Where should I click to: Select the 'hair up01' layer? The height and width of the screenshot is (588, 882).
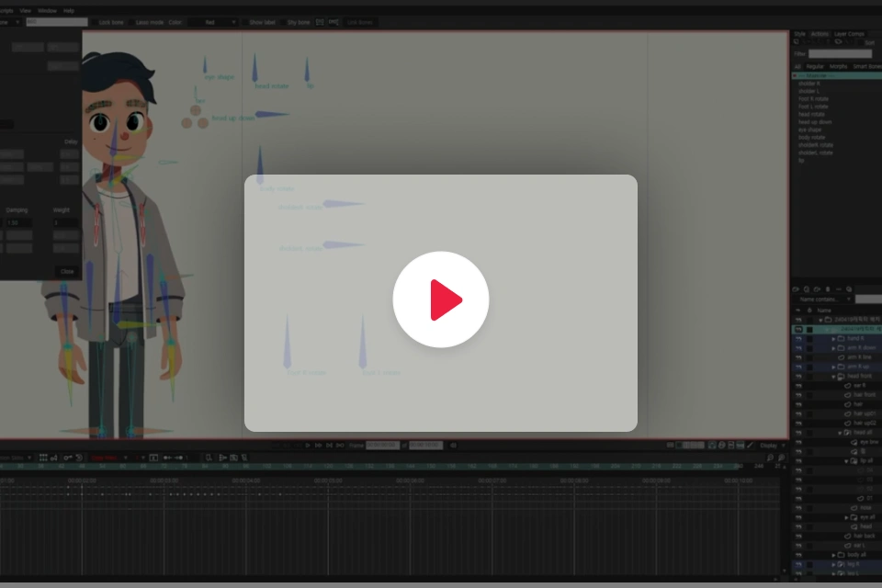(865, 413)
